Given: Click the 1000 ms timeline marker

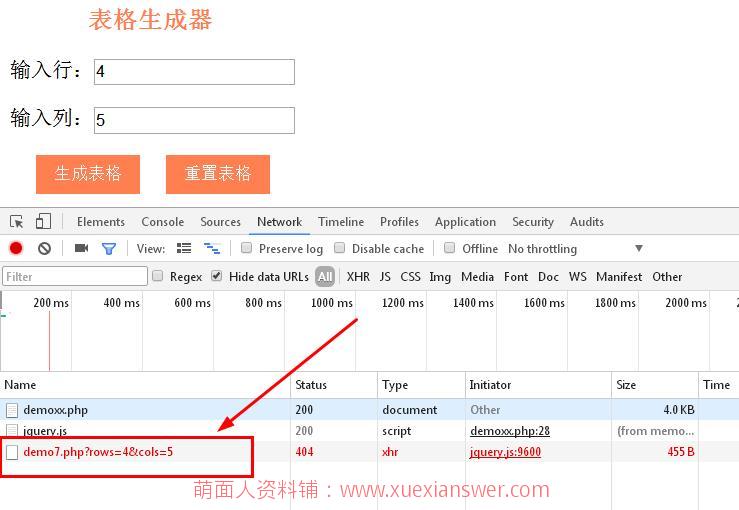Looking at the screenshot, I should coord(332,303).
